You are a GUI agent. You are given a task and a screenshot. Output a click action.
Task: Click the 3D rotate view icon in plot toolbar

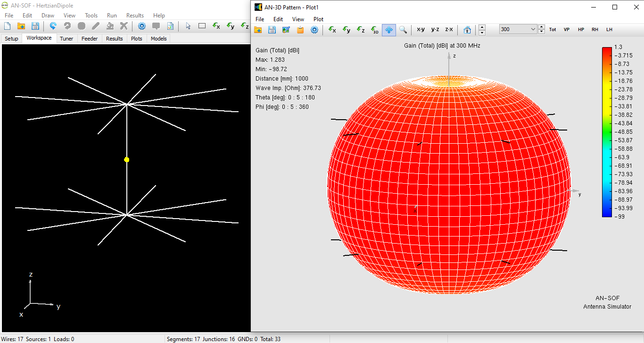click(x=375, y=30)
